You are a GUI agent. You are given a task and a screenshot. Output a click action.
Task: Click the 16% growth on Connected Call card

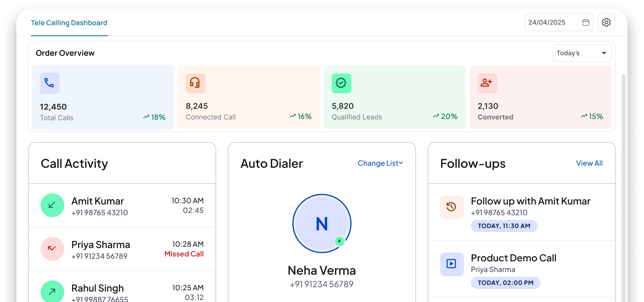[x=305, y=116]
